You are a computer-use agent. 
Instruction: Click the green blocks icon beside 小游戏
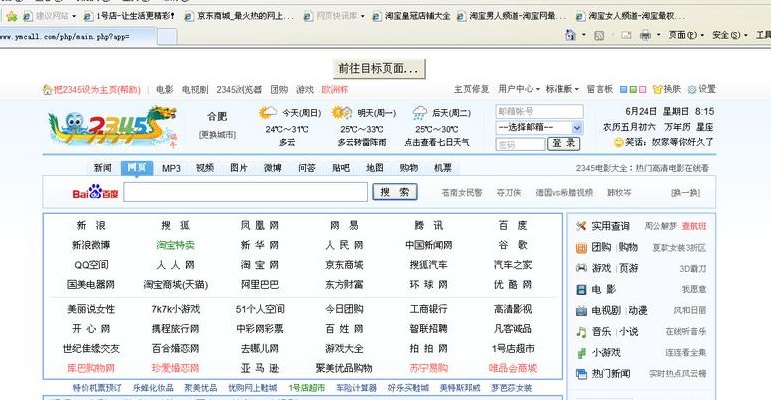pyautogui.click(x=581, y=353)
